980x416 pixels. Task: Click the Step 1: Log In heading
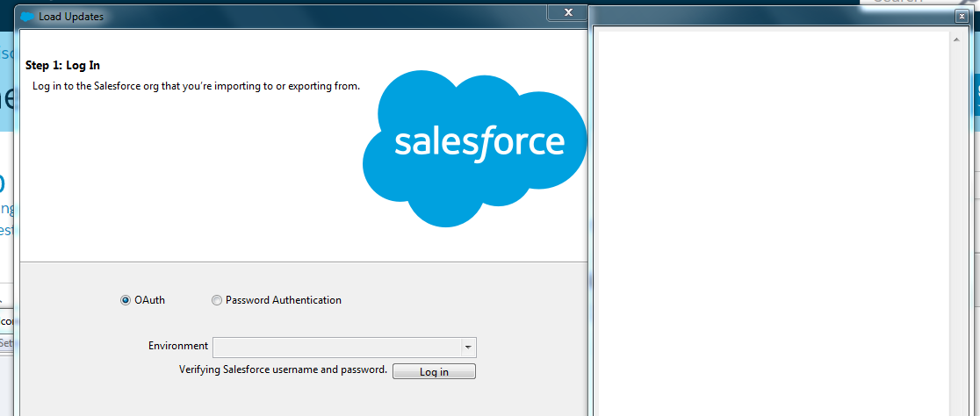(62, 66)
